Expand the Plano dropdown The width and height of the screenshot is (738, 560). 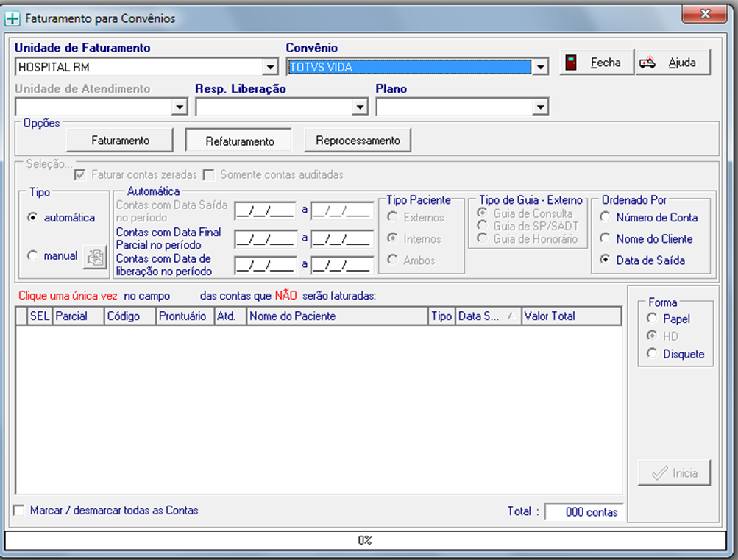tap(540, 107)
